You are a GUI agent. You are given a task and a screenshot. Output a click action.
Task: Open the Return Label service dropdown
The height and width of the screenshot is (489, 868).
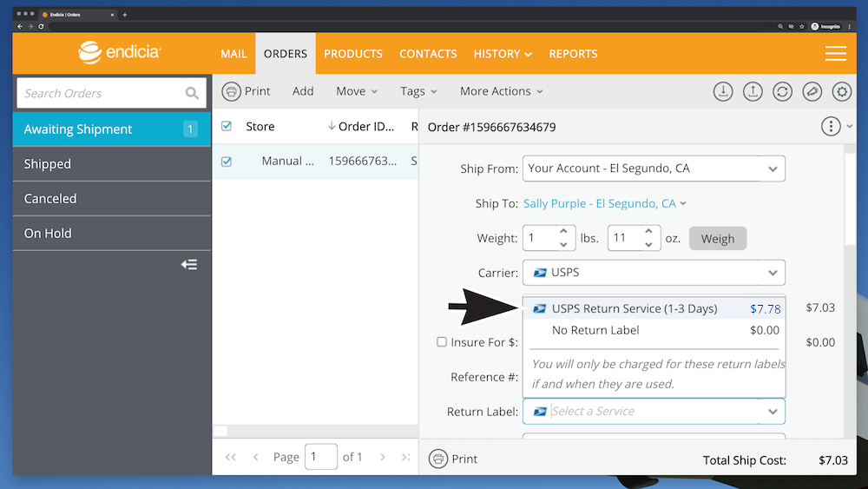tap(654, 411)
